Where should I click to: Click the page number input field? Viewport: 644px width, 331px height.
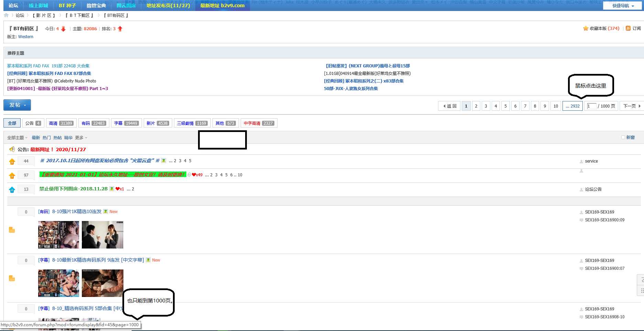click(591, 106)
